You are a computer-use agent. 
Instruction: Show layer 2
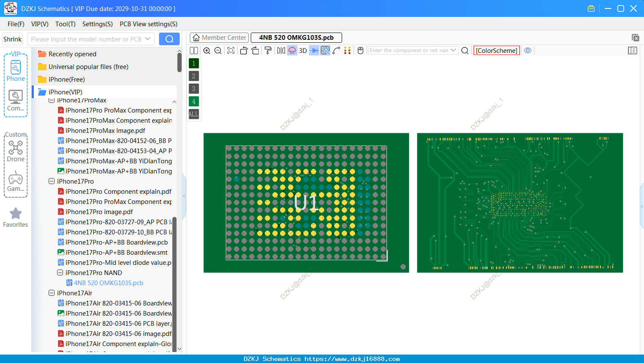[x=194, y=76]
